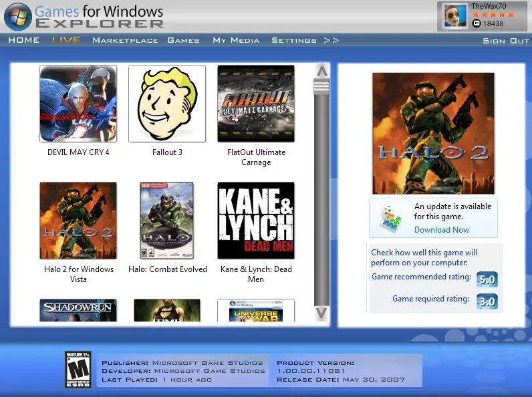Select the Kane & Lynch Dead Men cover
Image resolution: width=532 pixels, height=397 pixels.
(x=256, y=221)
